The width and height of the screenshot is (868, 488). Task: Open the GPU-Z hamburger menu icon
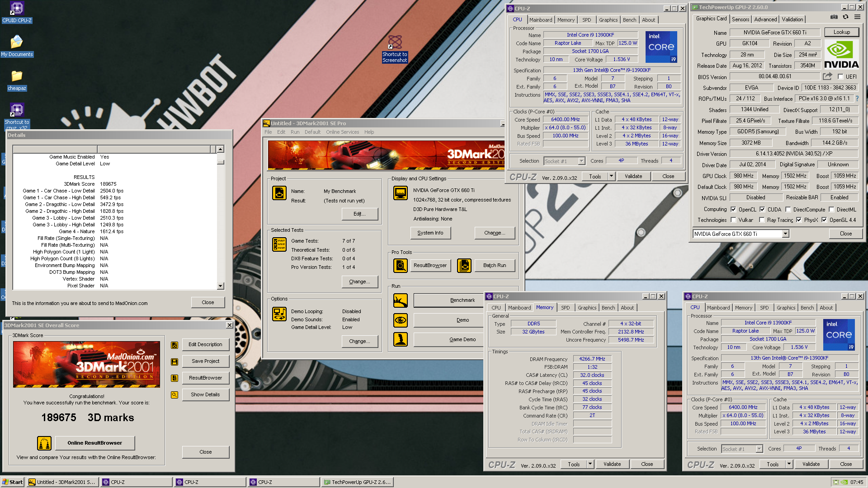[857, 17]
